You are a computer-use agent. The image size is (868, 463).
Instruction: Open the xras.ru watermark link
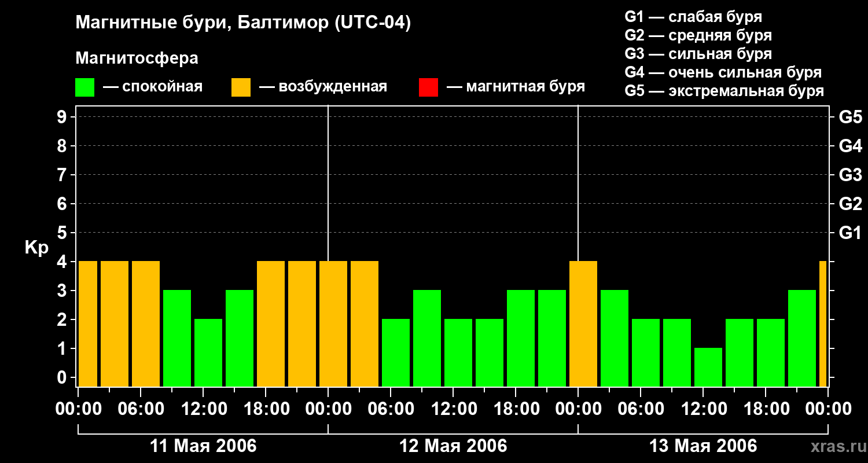(x=836, y=446)
